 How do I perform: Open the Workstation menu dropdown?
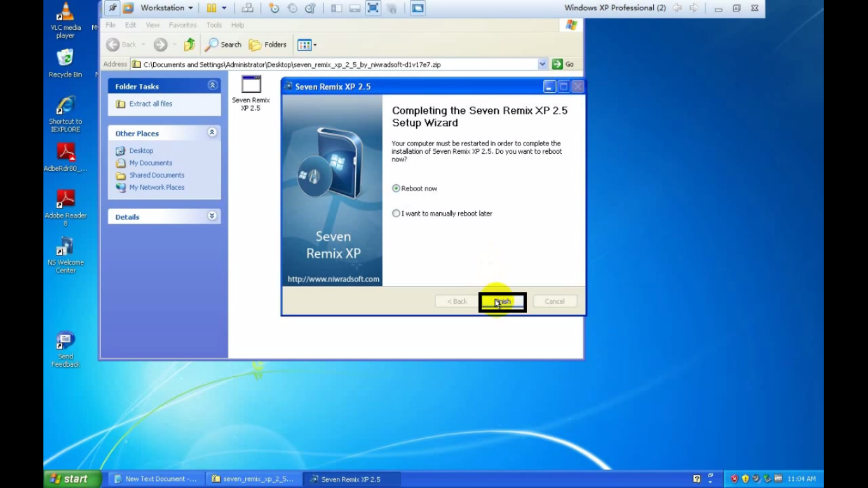164,8
